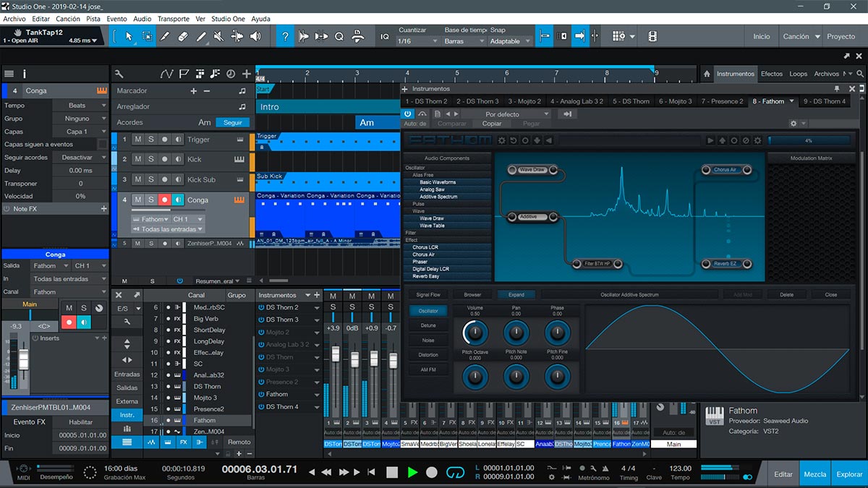Click the Remoto button in mixer
This screenshot has height=488, width=868.
point(239,442)
